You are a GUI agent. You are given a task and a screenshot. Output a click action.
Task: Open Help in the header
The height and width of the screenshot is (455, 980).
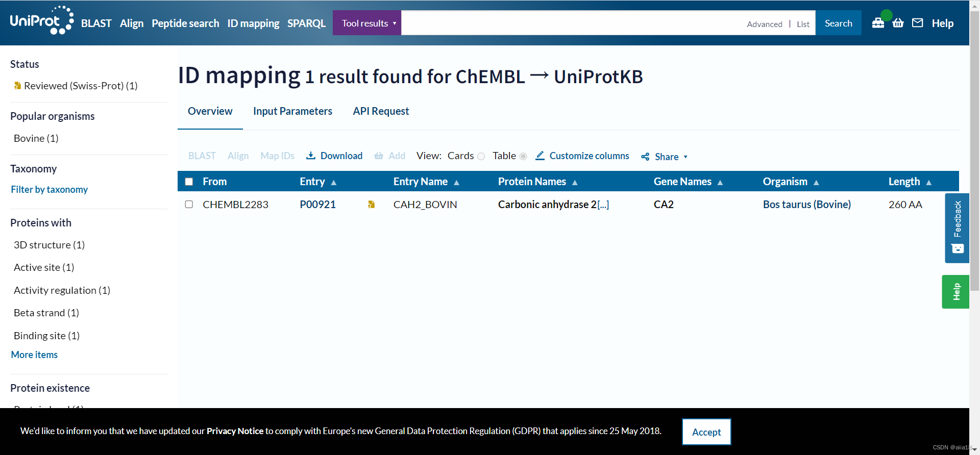click(942, 23)
